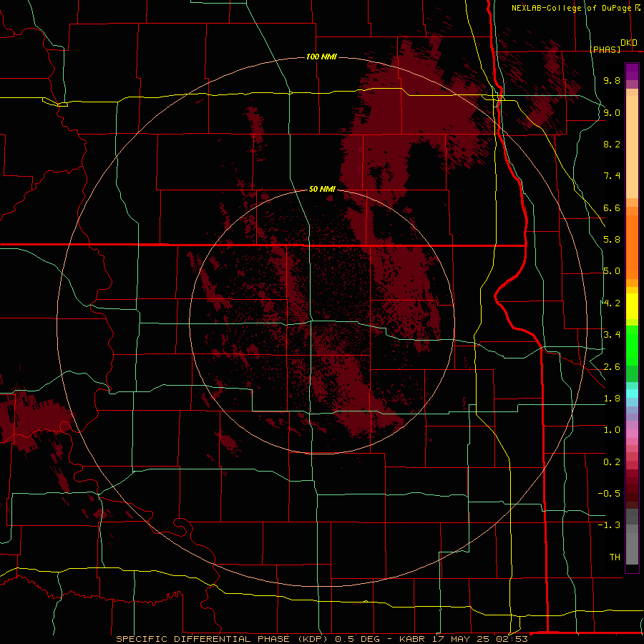Screen dimensions: 644x644
Task: Click the 1.0 value on the color scale
Action: (x=612, y=430)
